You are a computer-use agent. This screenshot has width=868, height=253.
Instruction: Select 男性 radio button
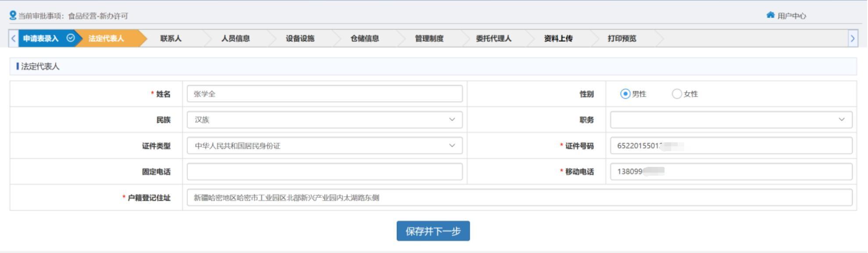point(625,94)
